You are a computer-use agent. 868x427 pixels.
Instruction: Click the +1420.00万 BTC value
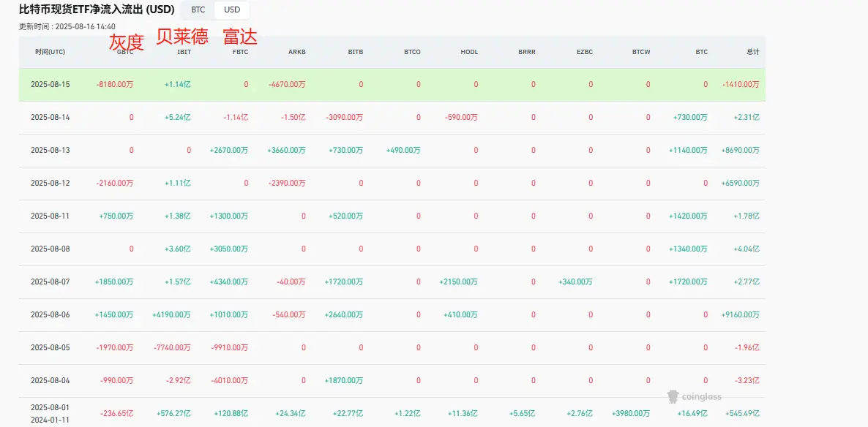[688, 216]
